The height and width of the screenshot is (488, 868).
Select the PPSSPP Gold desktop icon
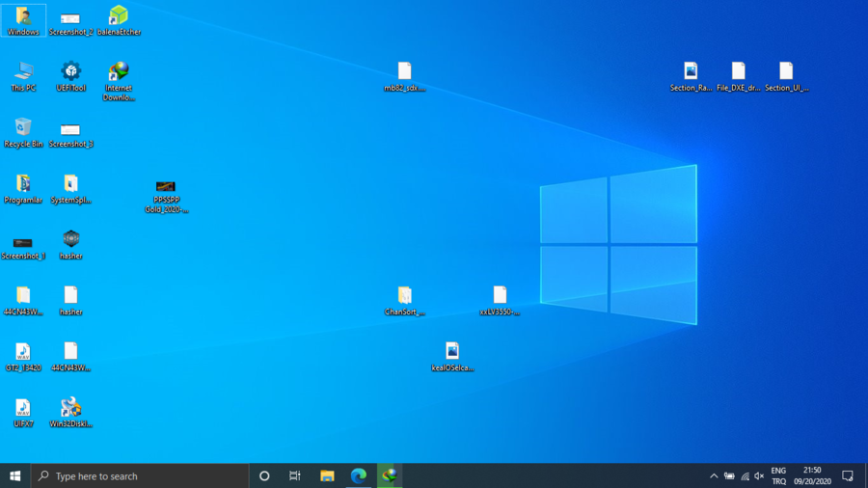coord(166,186)
